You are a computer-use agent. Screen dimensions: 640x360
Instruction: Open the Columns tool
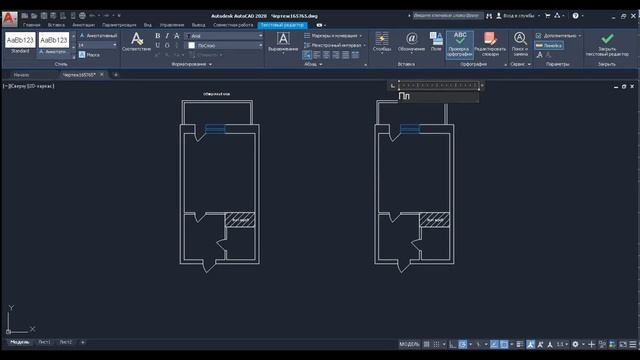382,42
